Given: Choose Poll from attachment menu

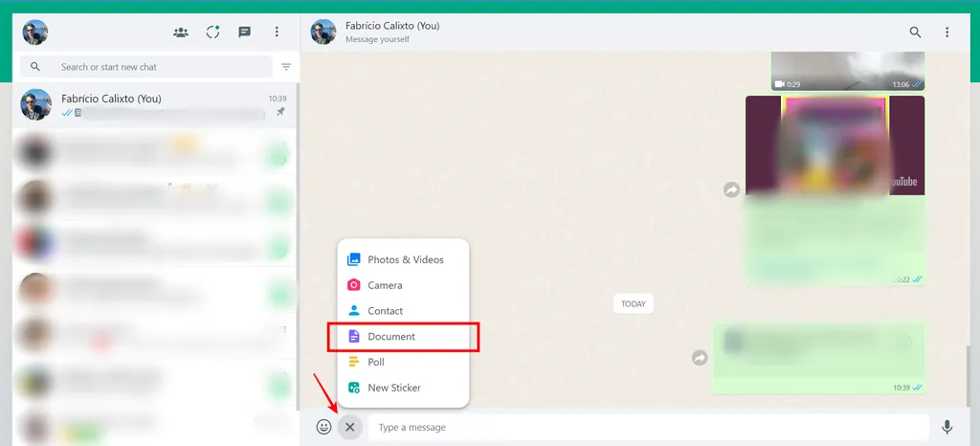Looking at the screenshot, I should 403,362.
